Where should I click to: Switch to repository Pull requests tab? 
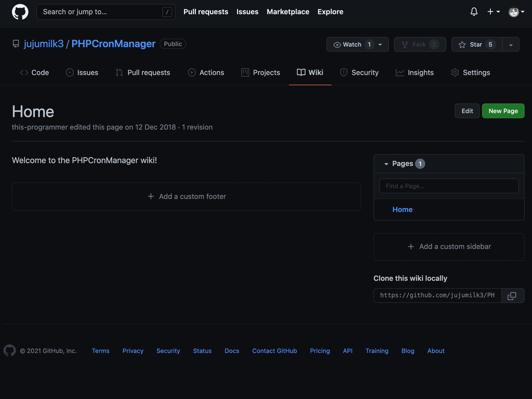143,72
